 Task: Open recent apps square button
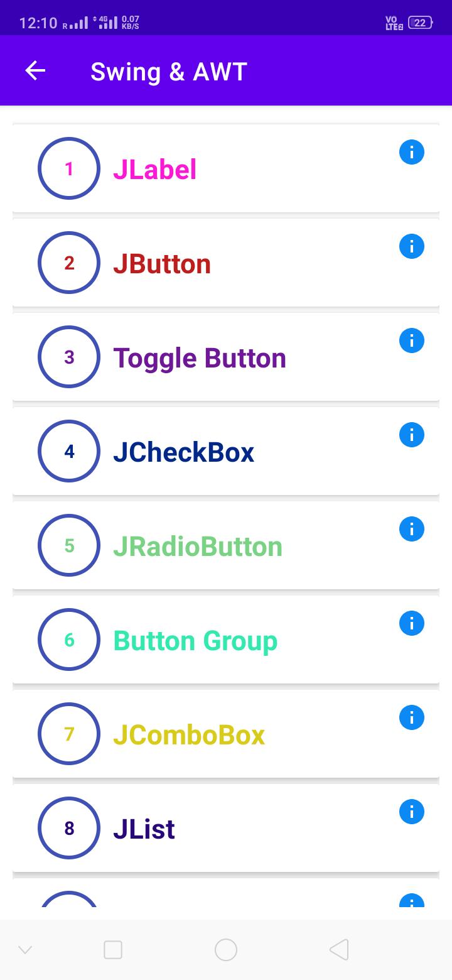(113, 950)
